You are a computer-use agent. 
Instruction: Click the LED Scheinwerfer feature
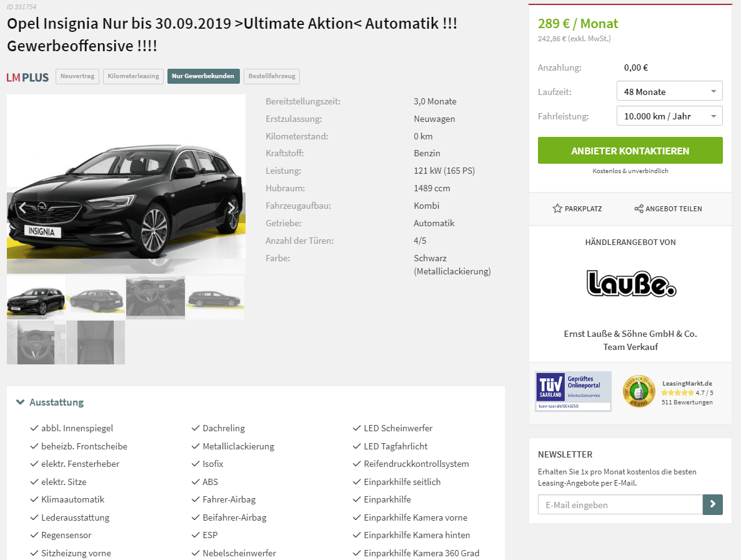(398, 428)
